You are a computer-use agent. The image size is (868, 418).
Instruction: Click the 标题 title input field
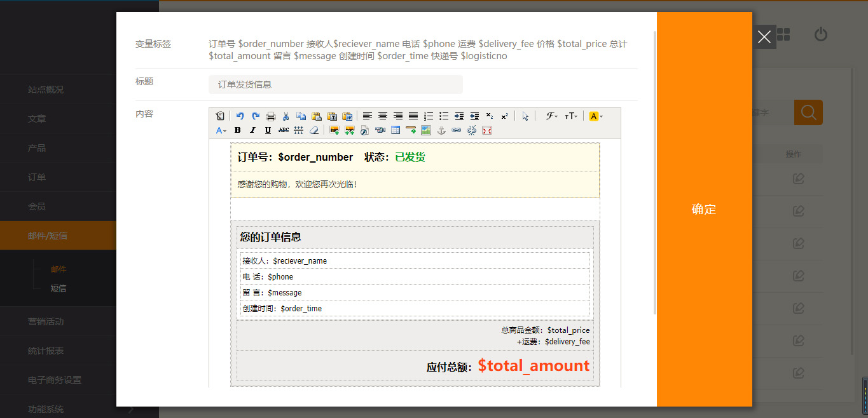tap(335, 84)
